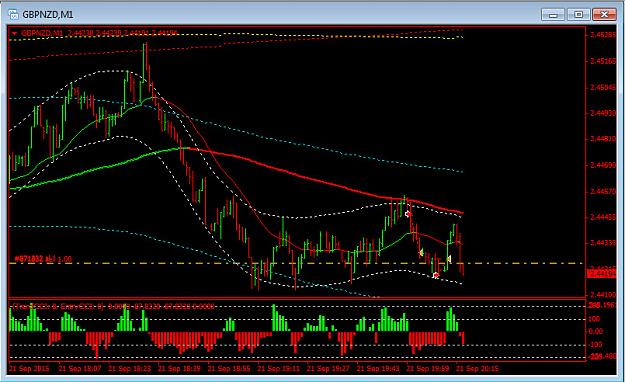Click the 21 Sep 2015 date label
This screenshot has height=382, width=625.
(29, 368)
